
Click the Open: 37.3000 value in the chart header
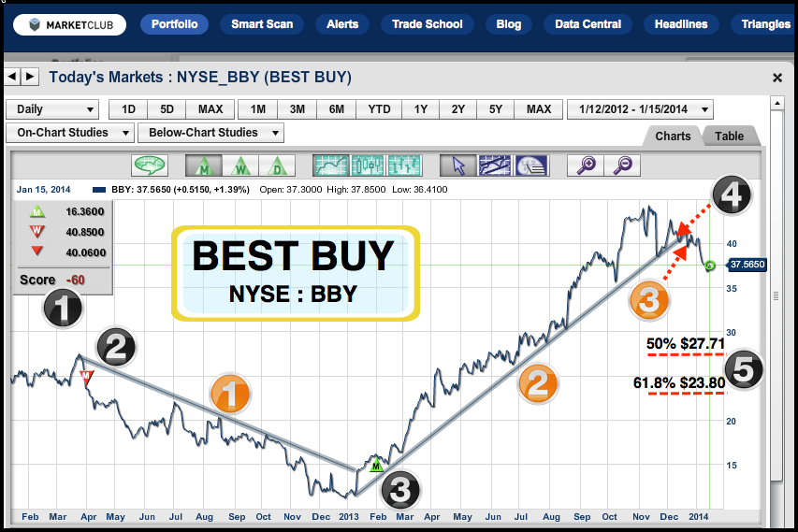click(x=291, y=190)
